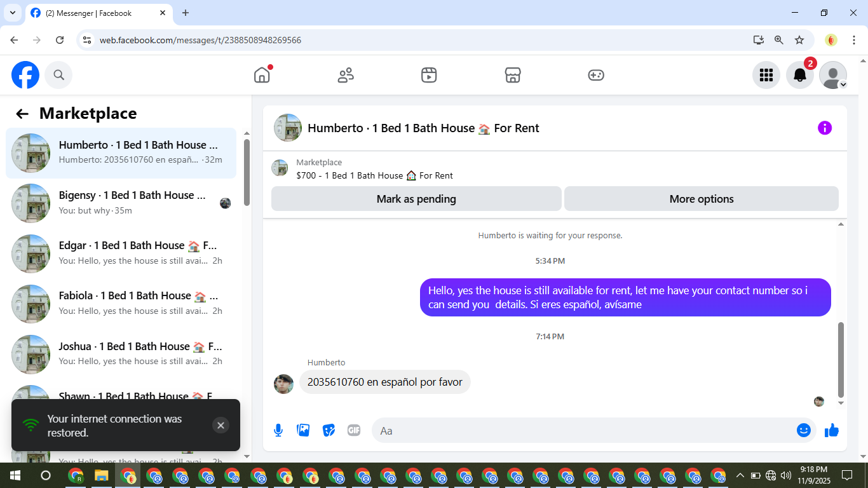Open the Humberto conversation in the list
868x488 pixels.
[x=121, y=153]
